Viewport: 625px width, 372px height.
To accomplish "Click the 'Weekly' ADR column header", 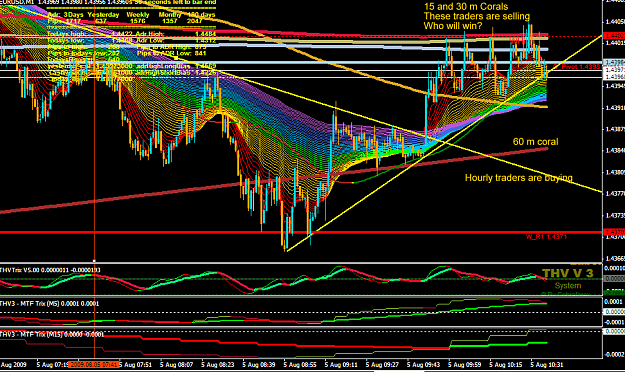I will [138, 15].
